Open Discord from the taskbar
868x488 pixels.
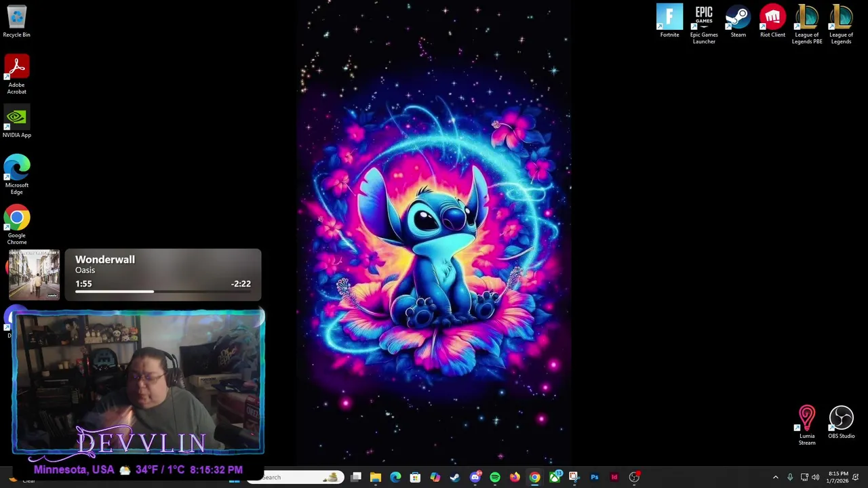[x=475, y=477]
